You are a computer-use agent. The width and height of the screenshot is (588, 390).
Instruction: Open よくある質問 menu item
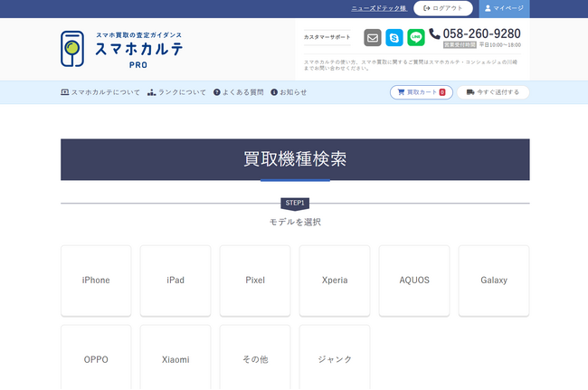pyautogui.click(x=239, y=92)
